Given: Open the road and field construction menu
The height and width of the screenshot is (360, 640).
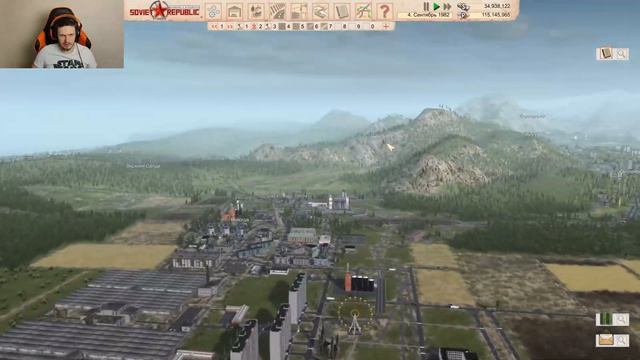Looking at the screenshot, I should point(277,11).
